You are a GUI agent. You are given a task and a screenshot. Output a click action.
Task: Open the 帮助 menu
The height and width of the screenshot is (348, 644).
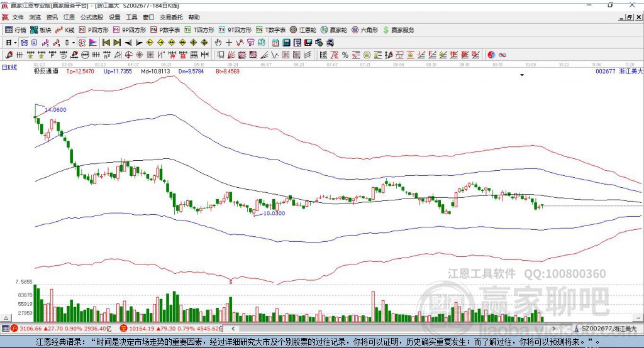click(x=194, y=17)
